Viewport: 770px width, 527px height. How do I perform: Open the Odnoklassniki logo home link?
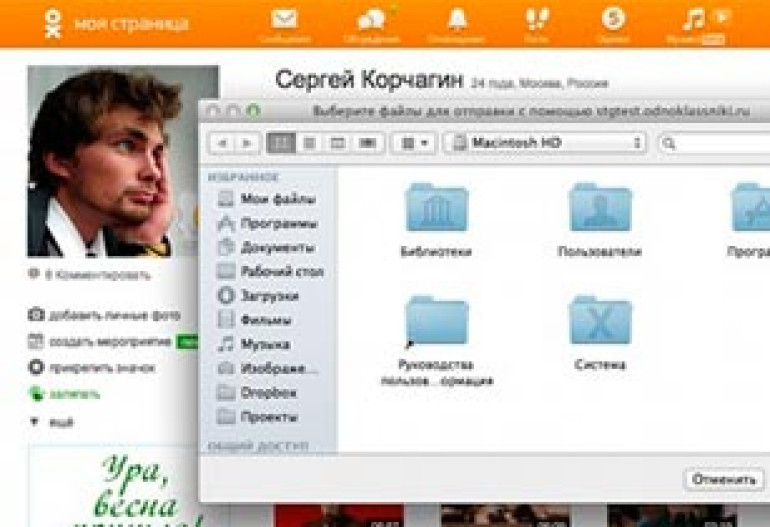click(x=53, y=23)
